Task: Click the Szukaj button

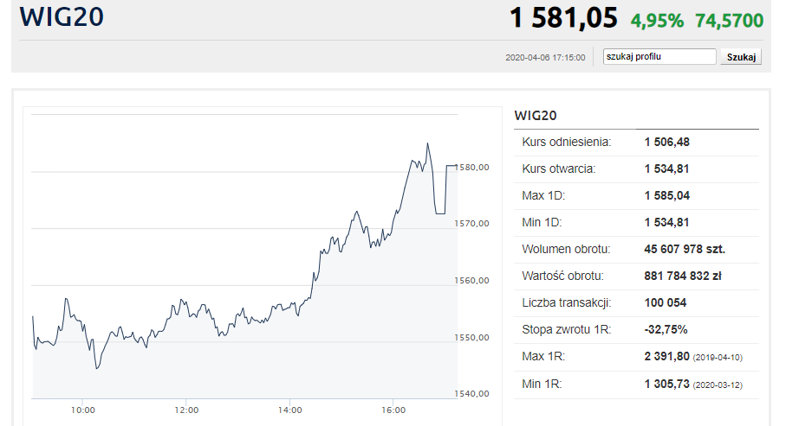Action: point(741,57)
